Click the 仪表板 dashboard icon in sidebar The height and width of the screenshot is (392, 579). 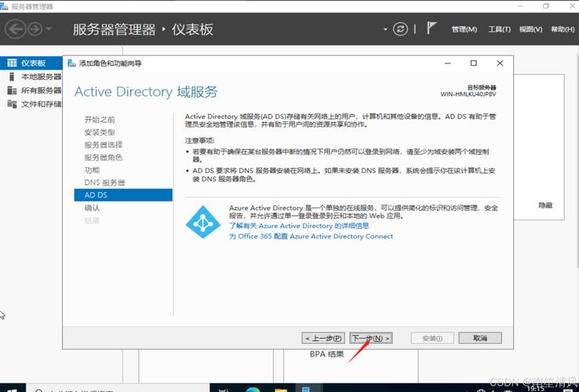coord(12,64)
